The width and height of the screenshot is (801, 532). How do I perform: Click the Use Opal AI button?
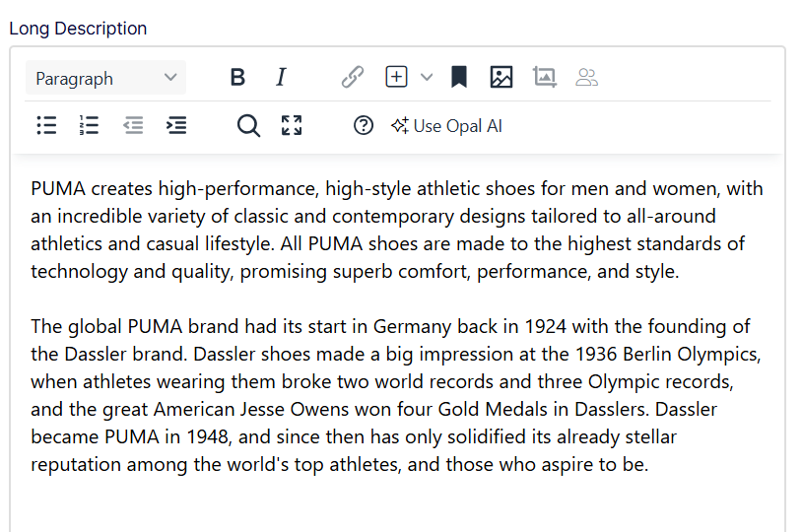[447, 125]
